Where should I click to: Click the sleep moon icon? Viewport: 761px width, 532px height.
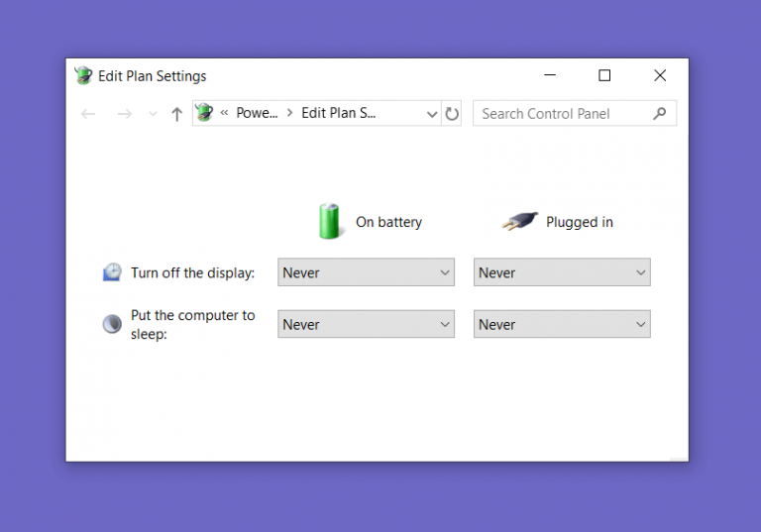coord(112,324)
